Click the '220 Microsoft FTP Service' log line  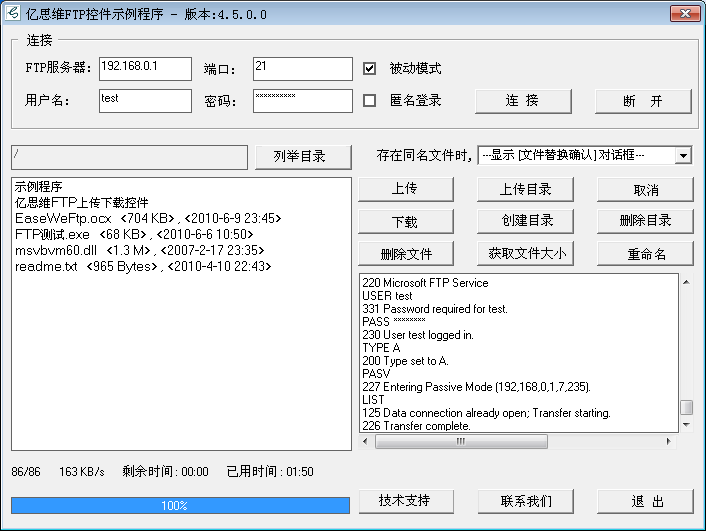(425, 283)
